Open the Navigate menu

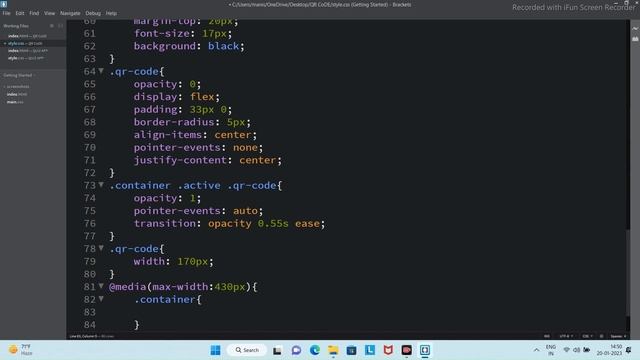click(70, 13)
